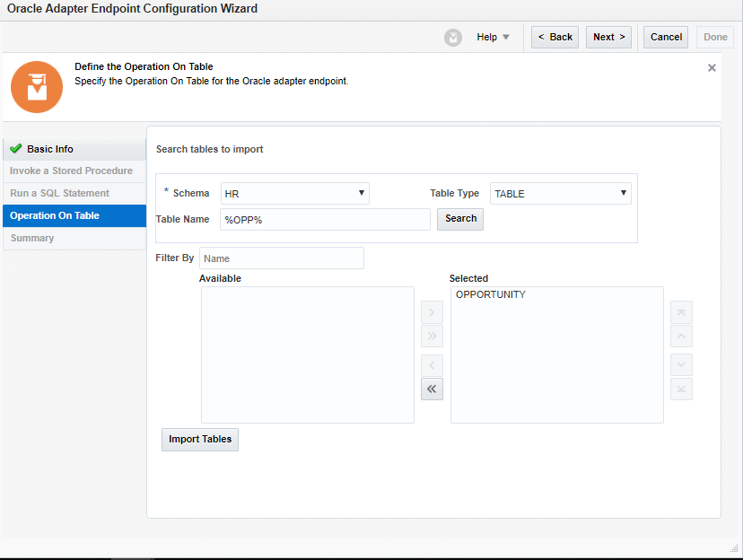Click the orange Oracle adapter wizard icon
This screenshot has width=743, height=560.
click(37, 87)
